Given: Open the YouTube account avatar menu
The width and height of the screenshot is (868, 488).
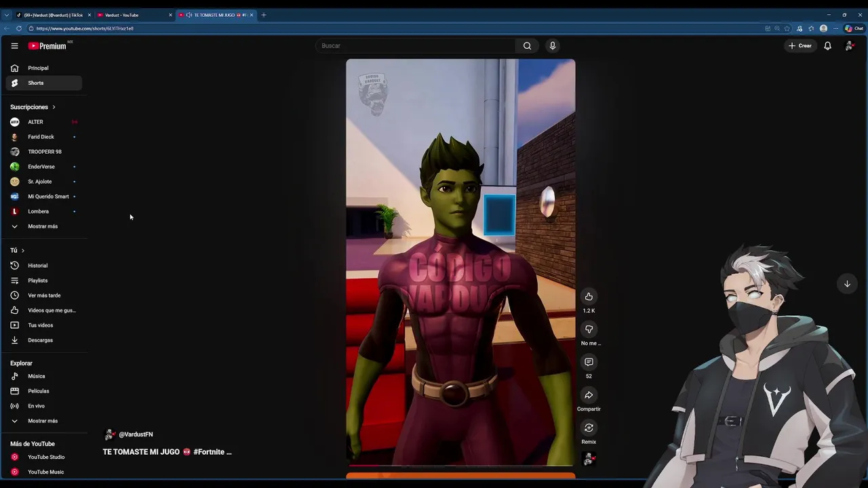Looking at the screenshot, I should (849, 45).
